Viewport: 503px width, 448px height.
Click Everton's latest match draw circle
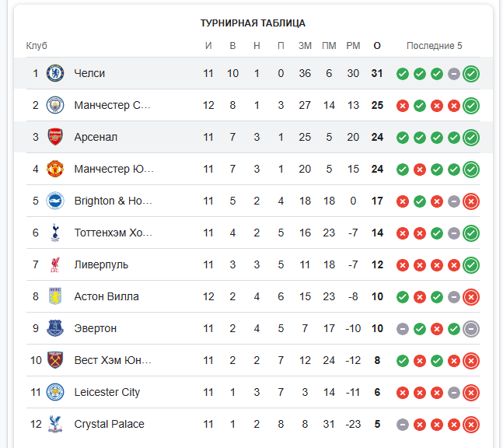pos(471,329)
